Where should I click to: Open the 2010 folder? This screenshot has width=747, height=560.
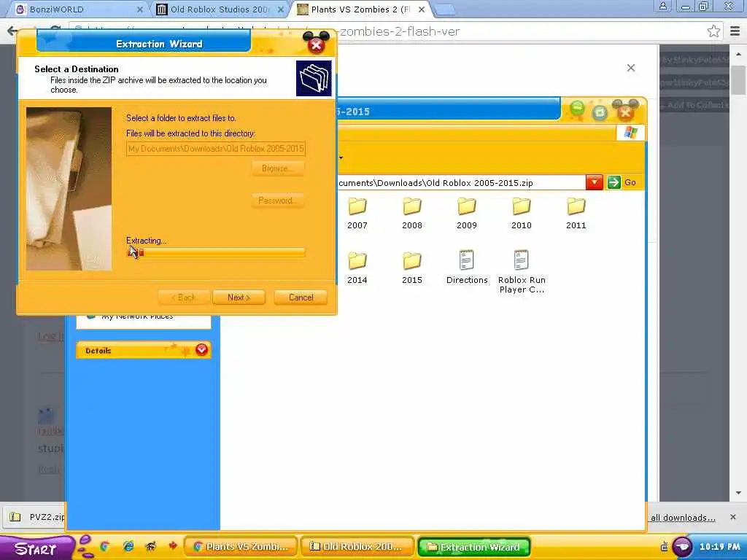(x=522, y=214)
